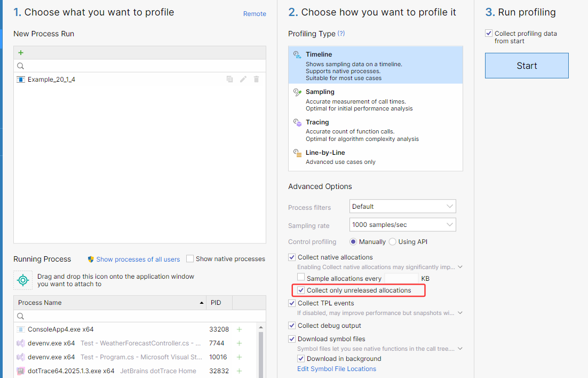Viewport: 588px width, 378px height.
Task: Enable Show native processes checkbox
Action: [x=190, y=259]
